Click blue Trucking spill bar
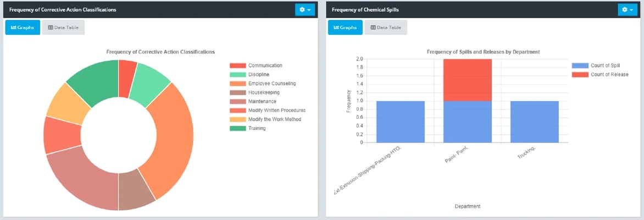Image resolution: width=644 pixels, height=220 pixels. coord(534,122)
